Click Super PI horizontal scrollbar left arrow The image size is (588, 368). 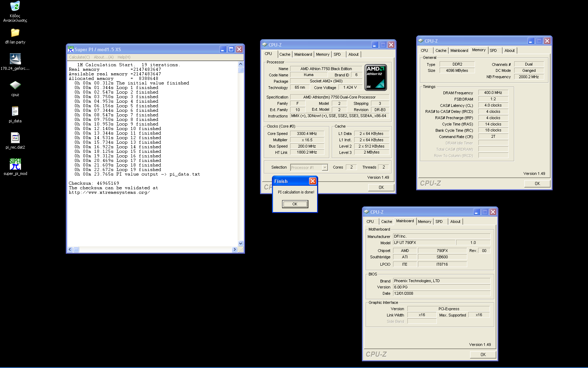tap(70, 250)
